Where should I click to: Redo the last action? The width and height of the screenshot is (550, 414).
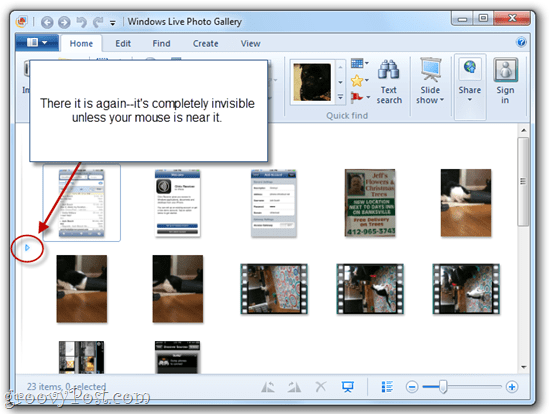coord(98,22)
